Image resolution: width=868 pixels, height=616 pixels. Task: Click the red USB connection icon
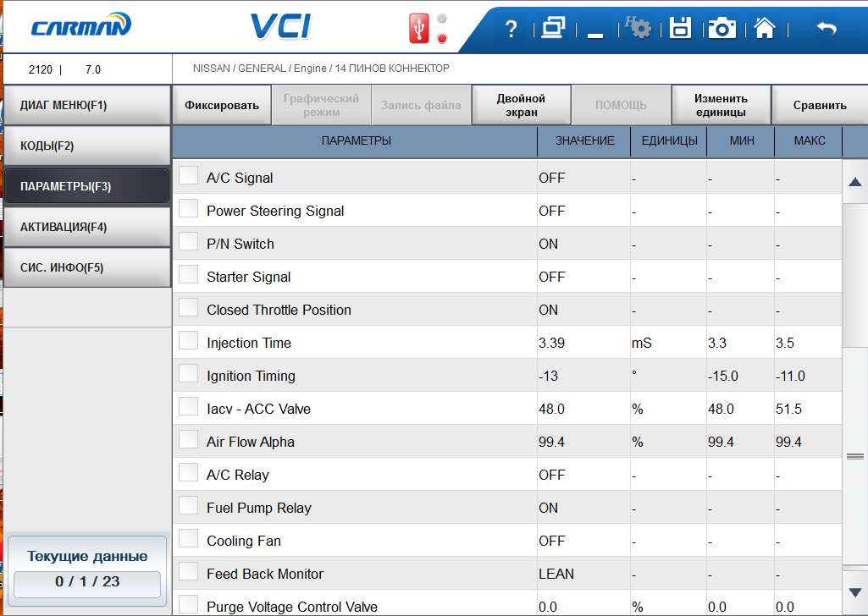419,28
